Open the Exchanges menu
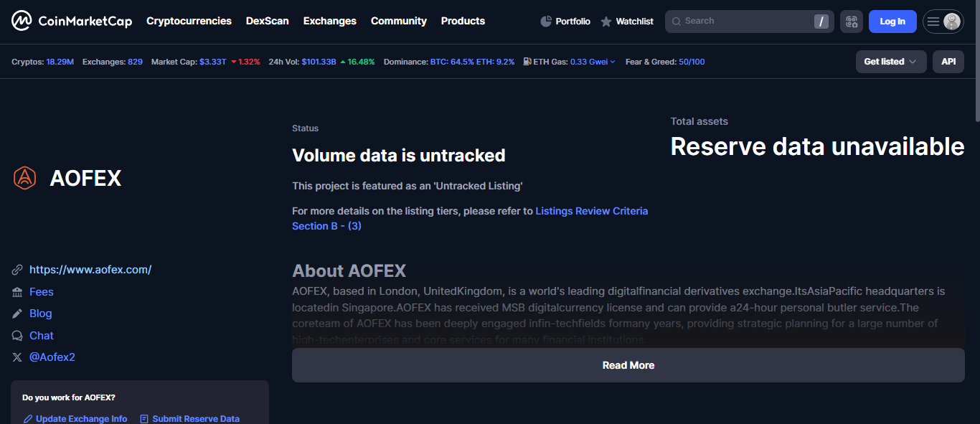The image size is (980, 424). (330, 21)
